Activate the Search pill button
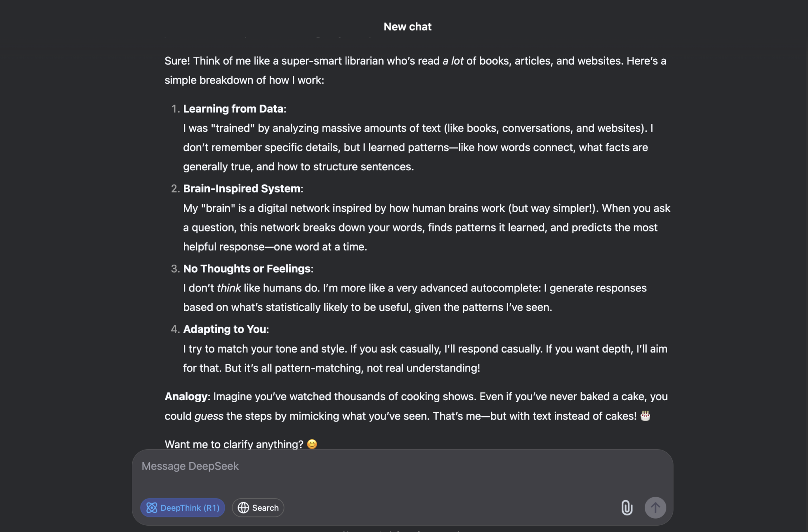Screen dimensions: 808x532 pos(258,508)
